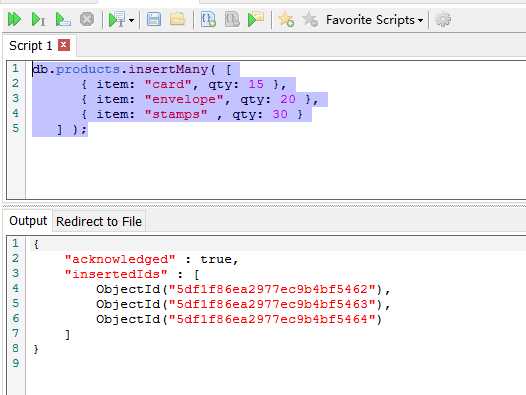The height and width of the screenshot is (395, 526).
Task: Click the gray stop execution icon
Action: [87, 19]
